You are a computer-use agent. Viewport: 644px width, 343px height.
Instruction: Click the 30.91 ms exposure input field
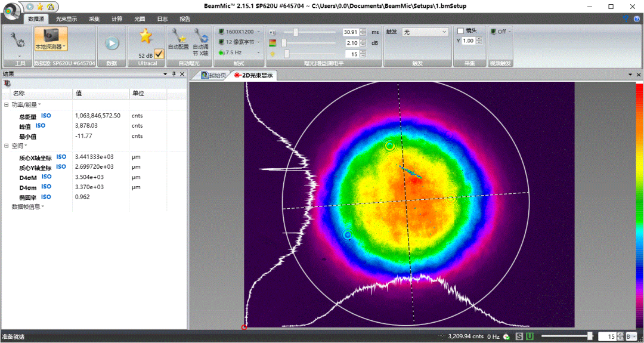351,32
